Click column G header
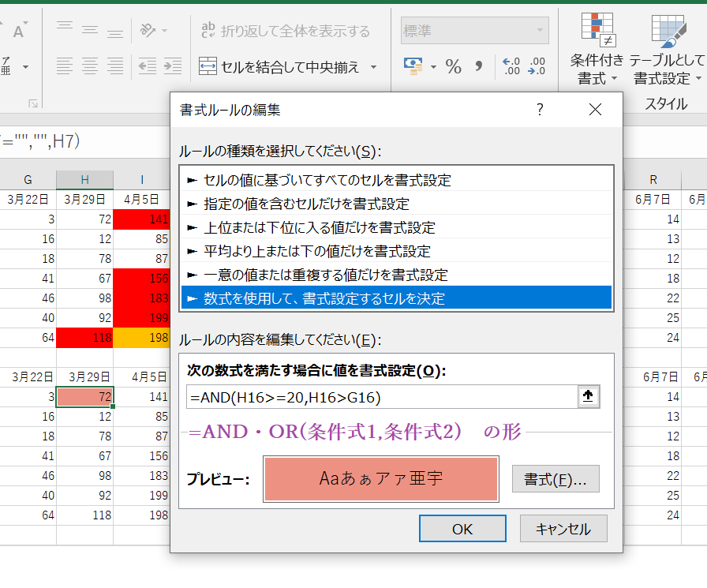The height and width of the screenshot is (588, 707). pyautogui.click(x=28, y=180)
